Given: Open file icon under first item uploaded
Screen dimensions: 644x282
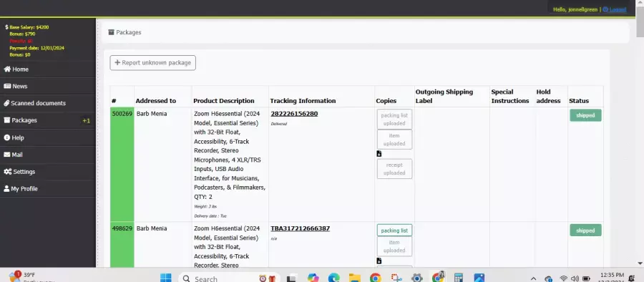Looking at the screenshot, I should click(x=379, y=154).
